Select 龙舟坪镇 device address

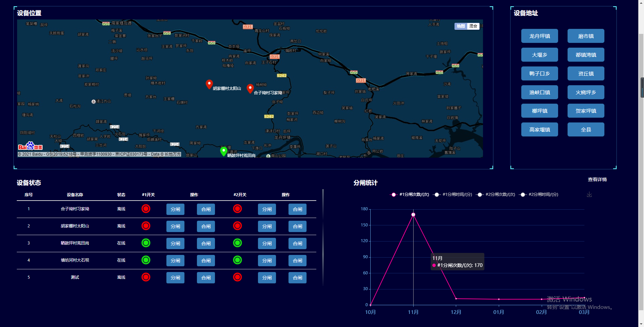539,36
